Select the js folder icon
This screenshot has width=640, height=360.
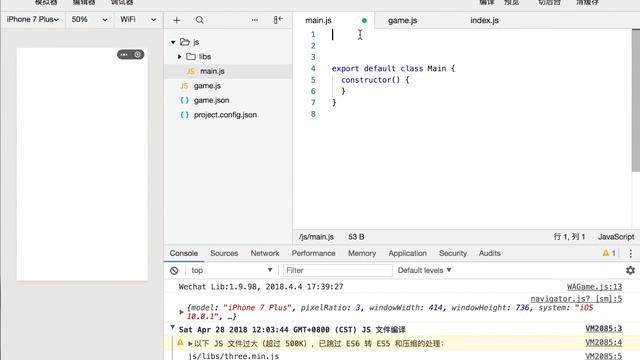pos(185,42)
